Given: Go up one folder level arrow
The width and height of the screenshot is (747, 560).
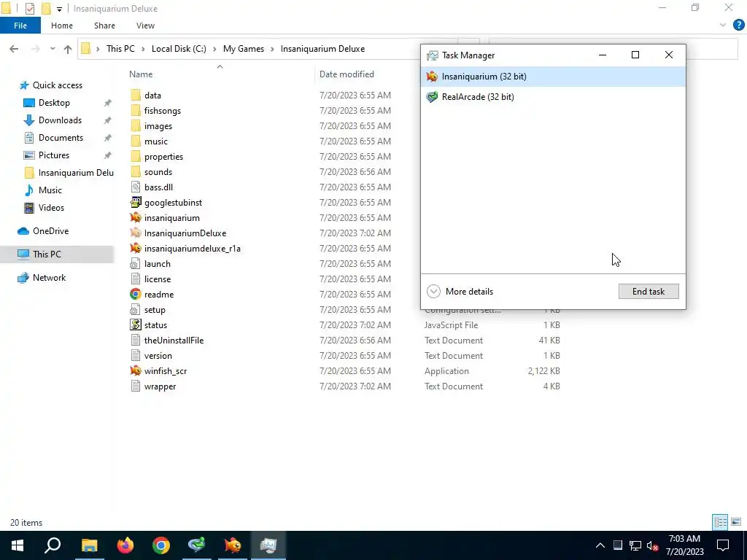Looking at the screenshot, I should click(x=68, y=49).
